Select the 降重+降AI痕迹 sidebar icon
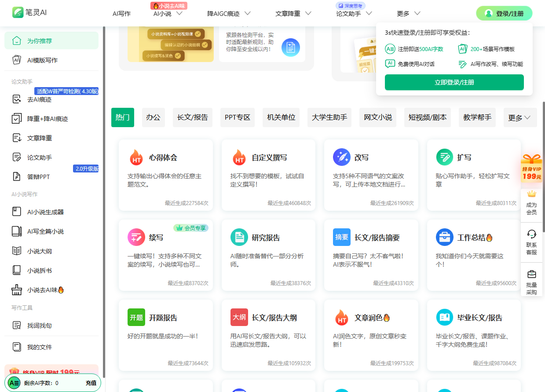The height and width of the screenshot is (392, 545). pyautogui.click(x=17, y=119)
